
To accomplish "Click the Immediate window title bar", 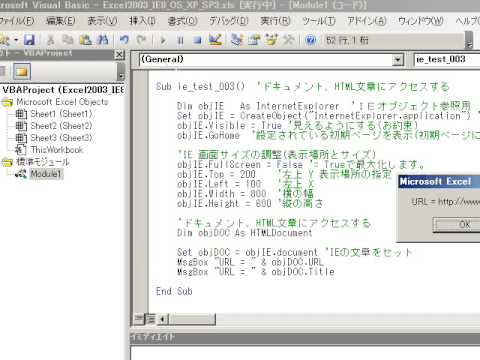I will pyautogui.click(x=305, y=338).
